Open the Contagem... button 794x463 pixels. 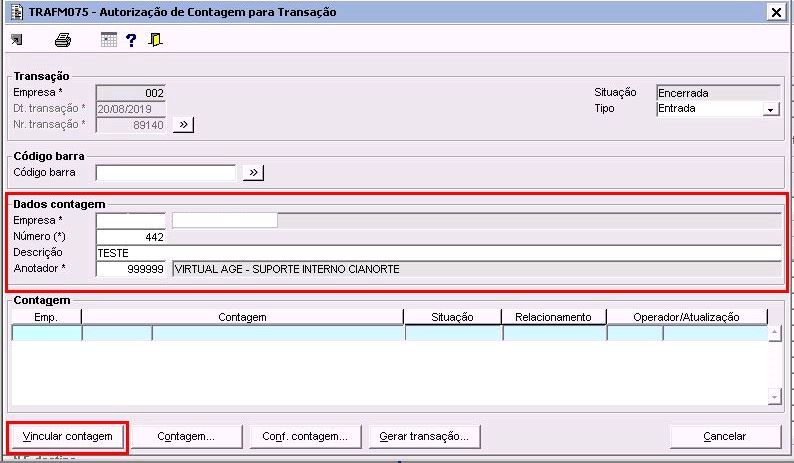pos(186,436)
